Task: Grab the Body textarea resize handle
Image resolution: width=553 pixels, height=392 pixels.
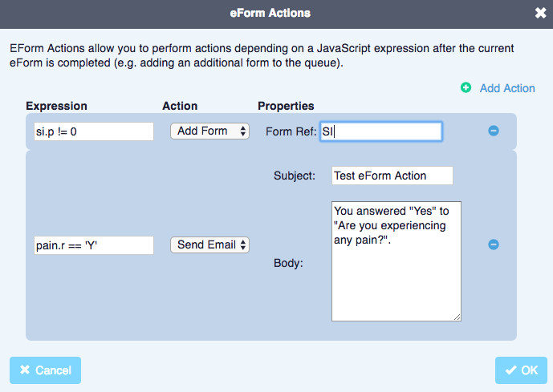Action: (x=457, y=317)
